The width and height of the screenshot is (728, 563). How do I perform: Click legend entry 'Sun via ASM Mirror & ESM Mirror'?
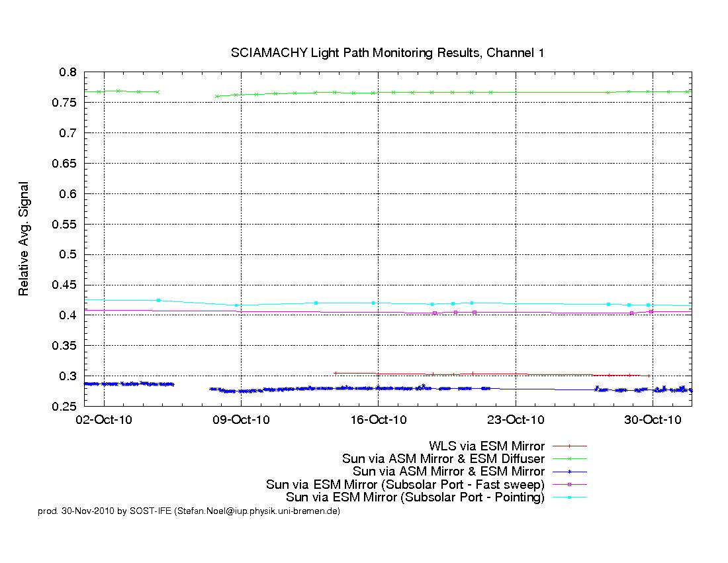[449, 472]
